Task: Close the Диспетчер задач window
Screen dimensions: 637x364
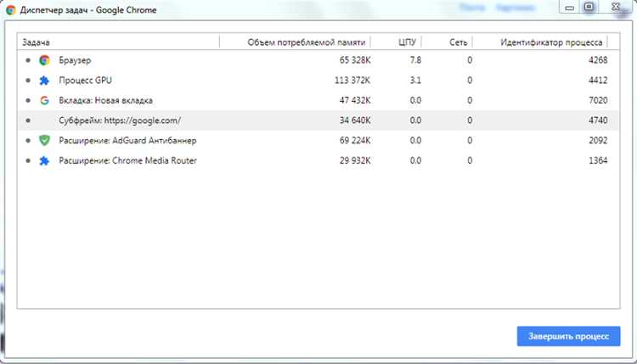Action: coord(616,7)
